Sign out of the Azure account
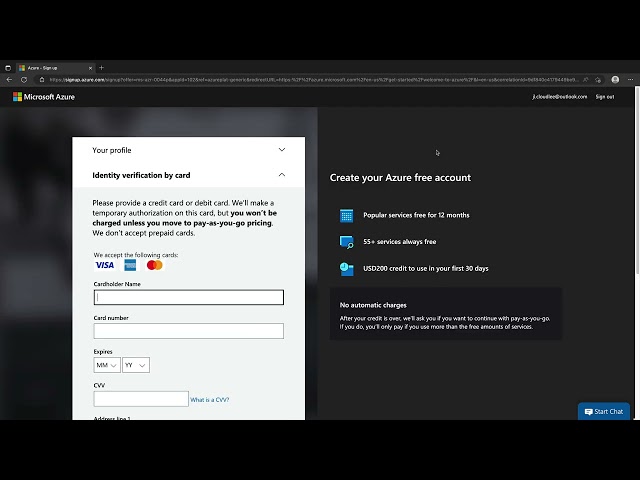This screenshot has width=640, height=480. (604, 97)
